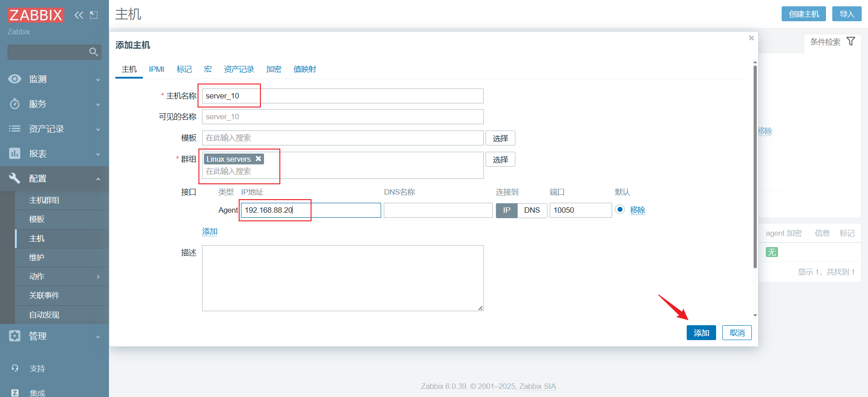Click the sidebar search magnifier icon
The width and height of the screenshot is (868, 397).
[x=94, y=52]
